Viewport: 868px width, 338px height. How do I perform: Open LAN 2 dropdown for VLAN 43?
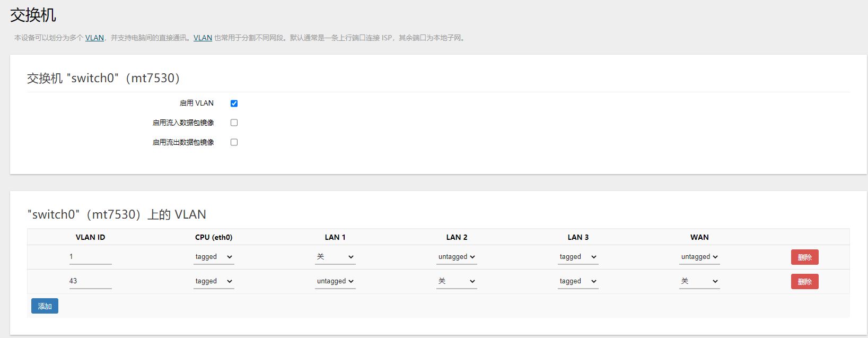[x=457, y=281]
